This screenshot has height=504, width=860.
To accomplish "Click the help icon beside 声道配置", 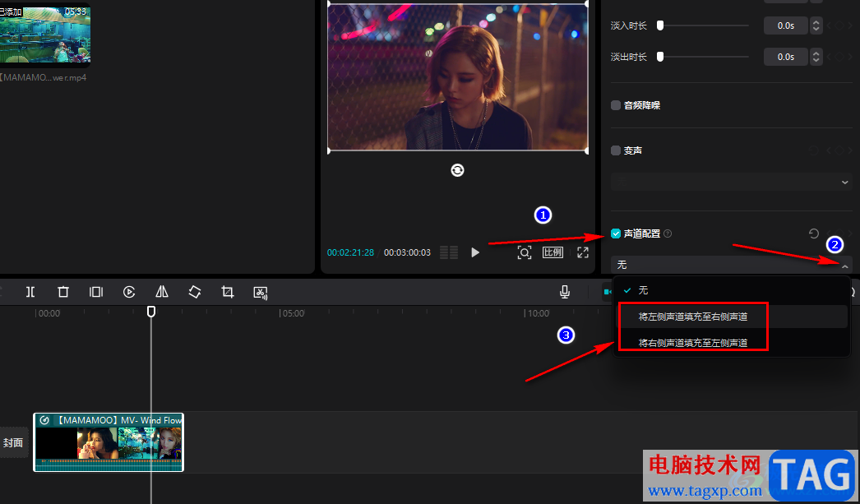I will (668, 234).
